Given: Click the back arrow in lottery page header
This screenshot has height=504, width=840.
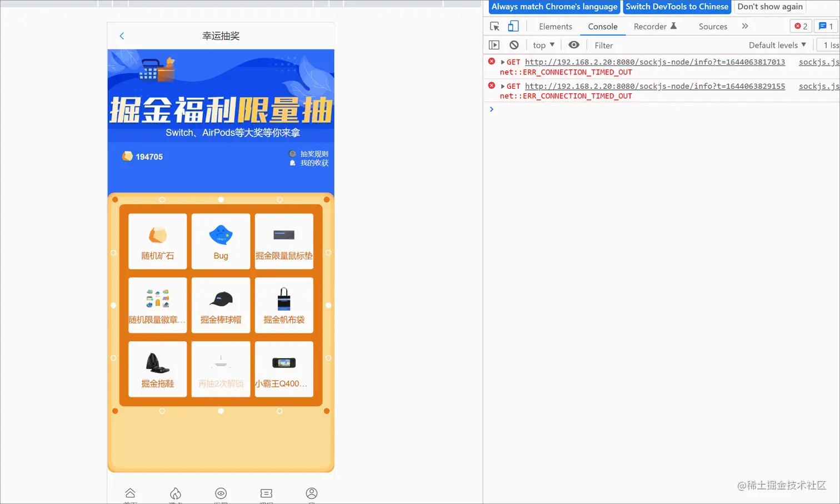Looking at the screenshot, I should click(122, 36).
